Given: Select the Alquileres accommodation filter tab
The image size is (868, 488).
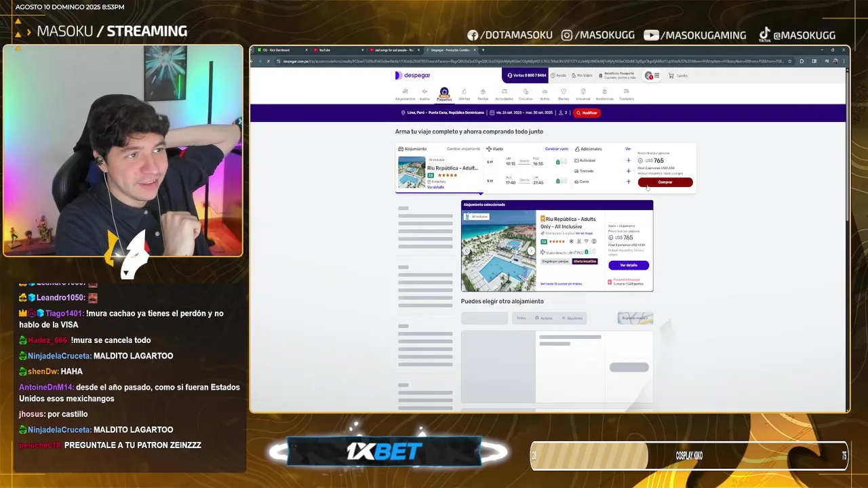Looking at the screenshot, I should point(572,318).
